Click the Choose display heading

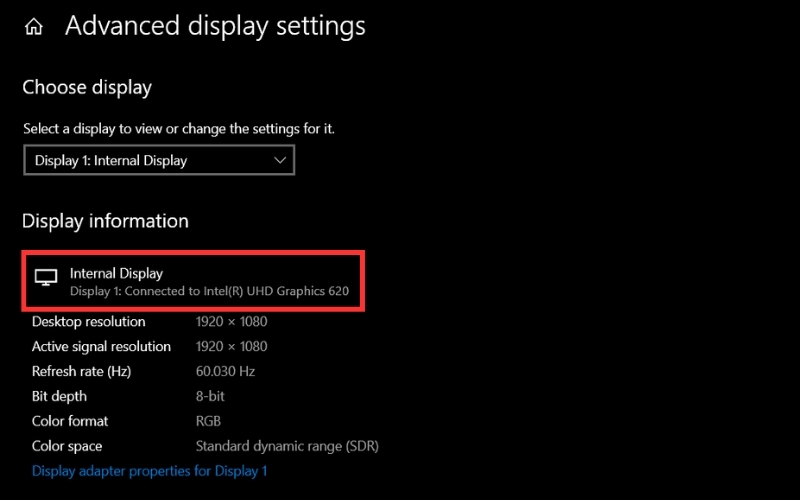87,88
